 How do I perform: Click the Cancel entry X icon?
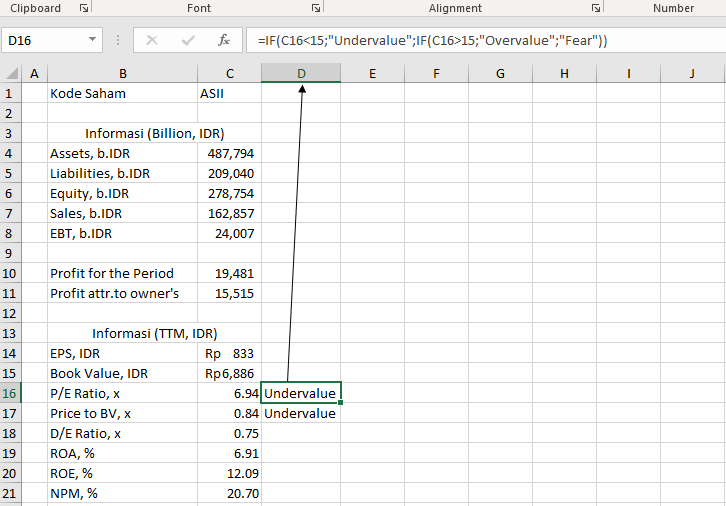tap(152, 40)
